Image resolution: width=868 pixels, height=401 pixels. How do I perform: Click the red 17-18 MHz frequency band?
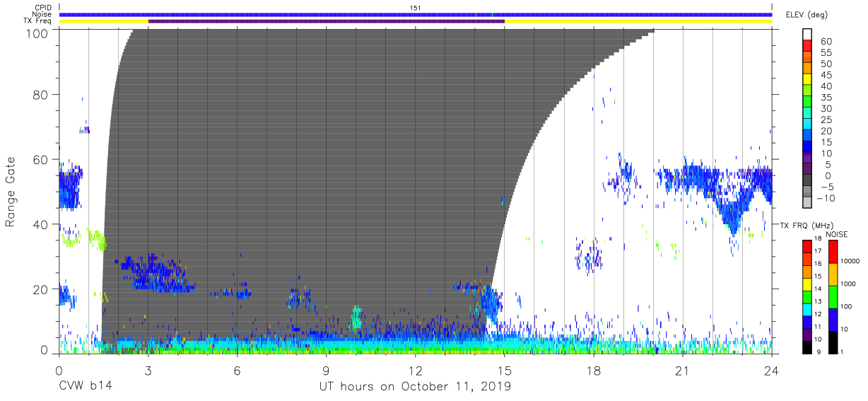(807, 245)
